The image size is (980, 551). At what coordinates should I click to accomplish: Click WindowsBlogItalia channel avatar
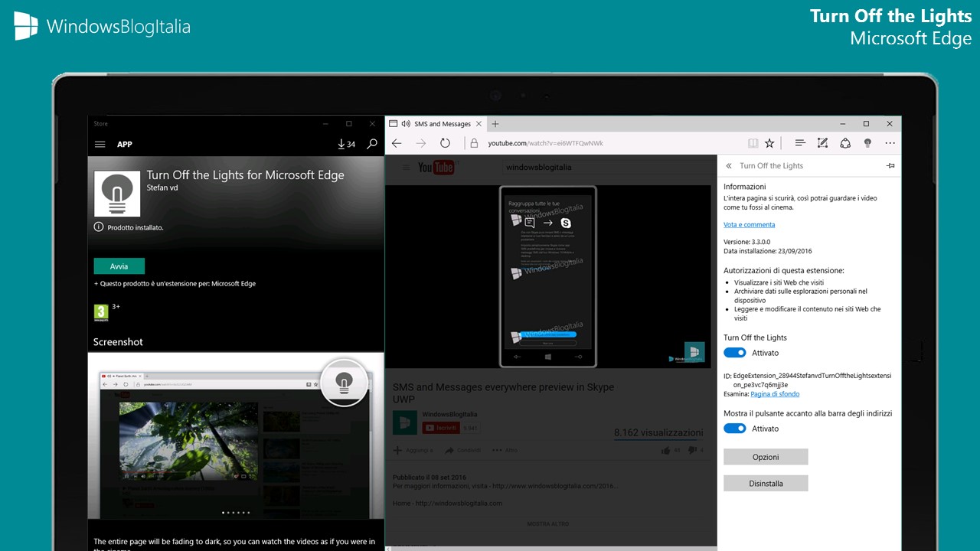click(405, 422)
